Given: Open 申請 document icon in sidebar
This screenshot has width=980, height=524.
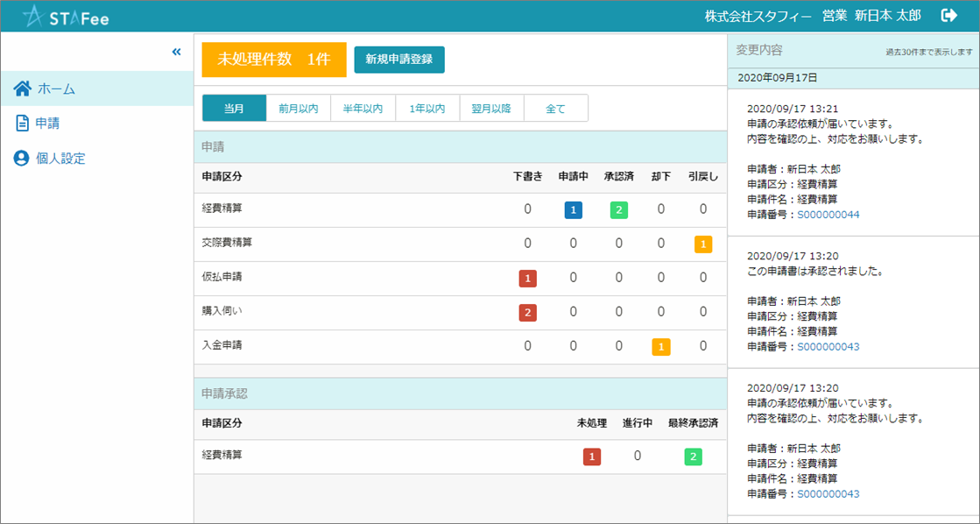Looking at the screenshot, I should [x=23, y=124].
